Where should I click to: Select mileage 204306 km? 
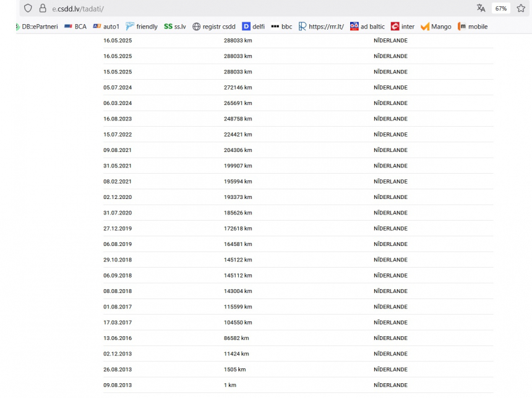coord(238,150)
